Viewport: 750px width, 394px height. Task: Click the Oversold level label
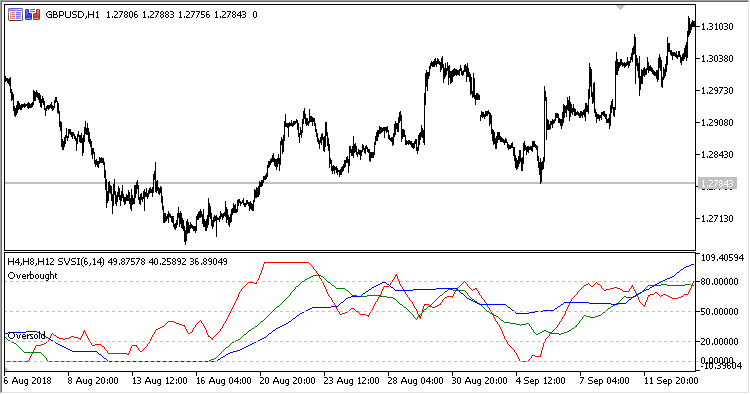click(27, 336)
